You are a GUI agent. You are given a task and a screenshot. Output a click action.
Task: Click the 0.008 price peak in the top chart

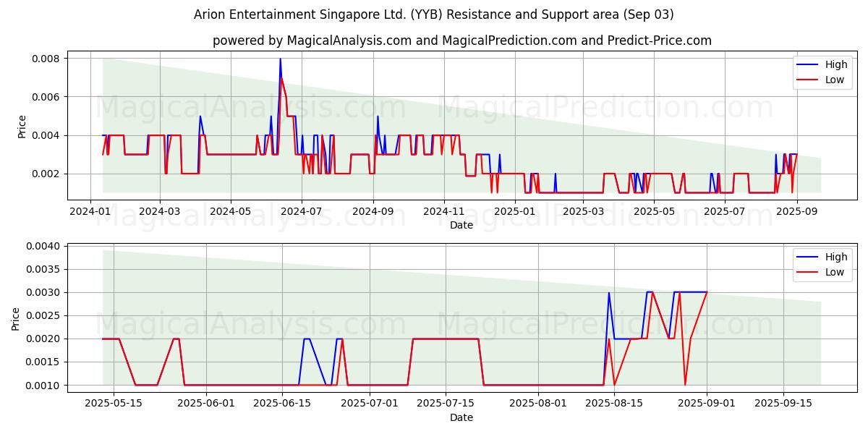click(280, 59)
